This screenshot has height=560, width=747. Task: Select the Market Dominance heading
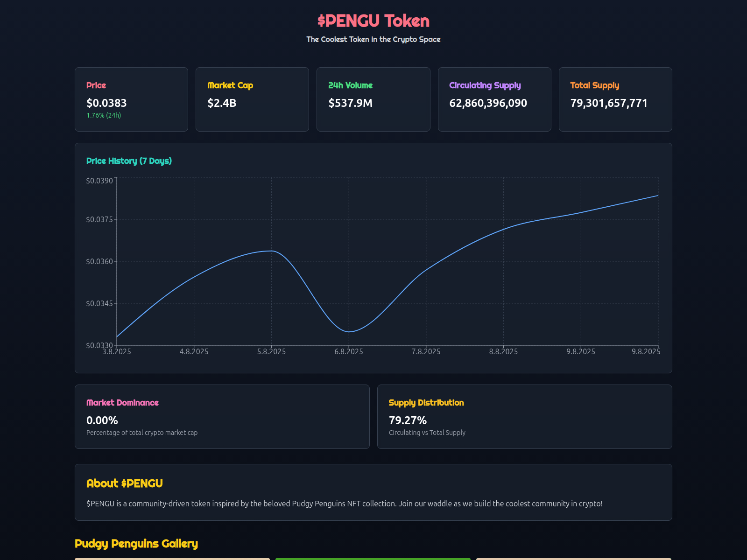pos(122,403)
